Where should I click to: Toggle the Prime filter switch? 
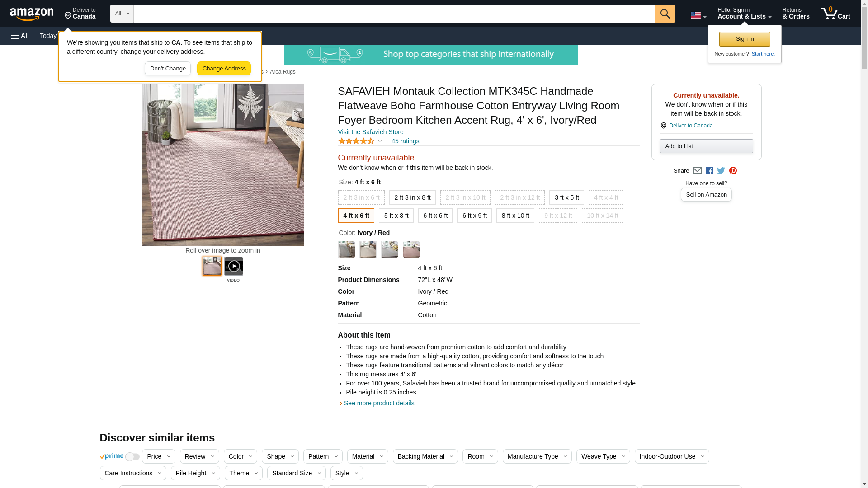coord(132,457)
